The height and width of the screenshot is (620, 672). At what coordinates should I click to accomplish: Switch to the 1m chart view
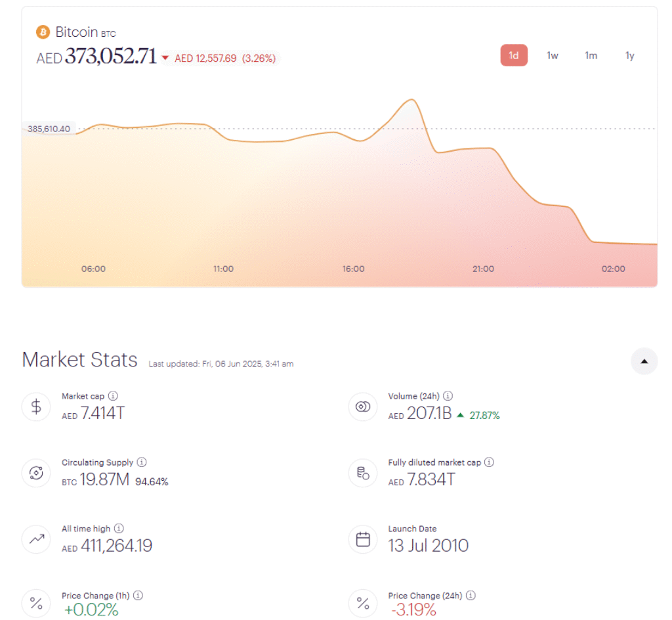coord(591,56)
